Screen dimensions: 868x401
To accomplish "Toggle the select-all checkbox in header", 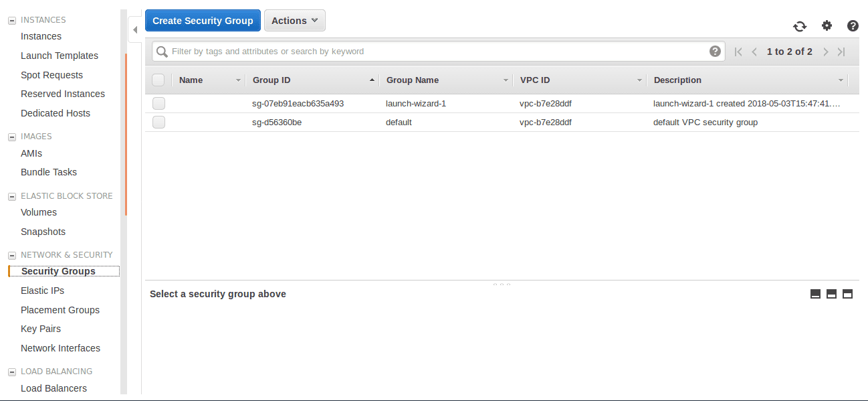I will pyautogui.click(x=158, y=80).
